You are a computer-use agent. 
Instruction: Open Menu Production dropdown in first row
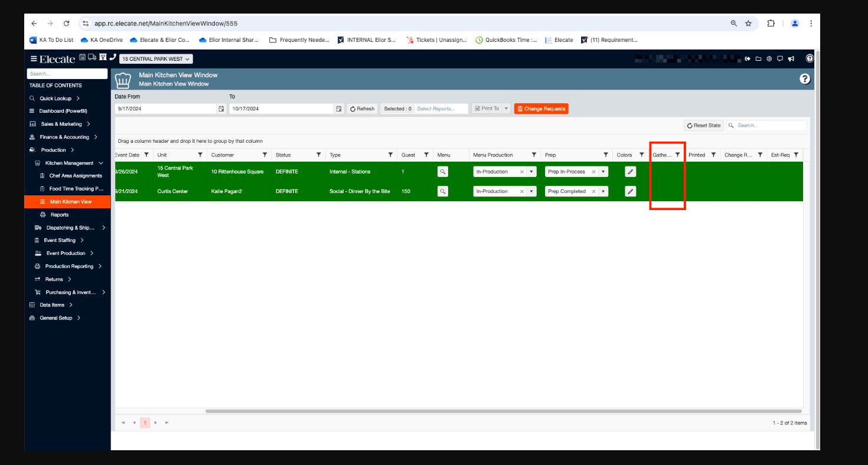click(531, 172)
